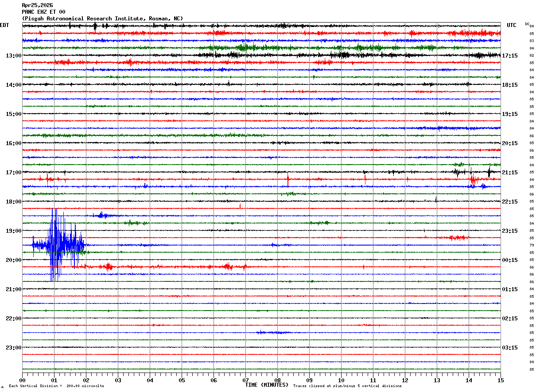Click the Each Vertical Division 200.00 microvolts note
The width and height of the screenshot is (536, 392).
click(56, 386)
